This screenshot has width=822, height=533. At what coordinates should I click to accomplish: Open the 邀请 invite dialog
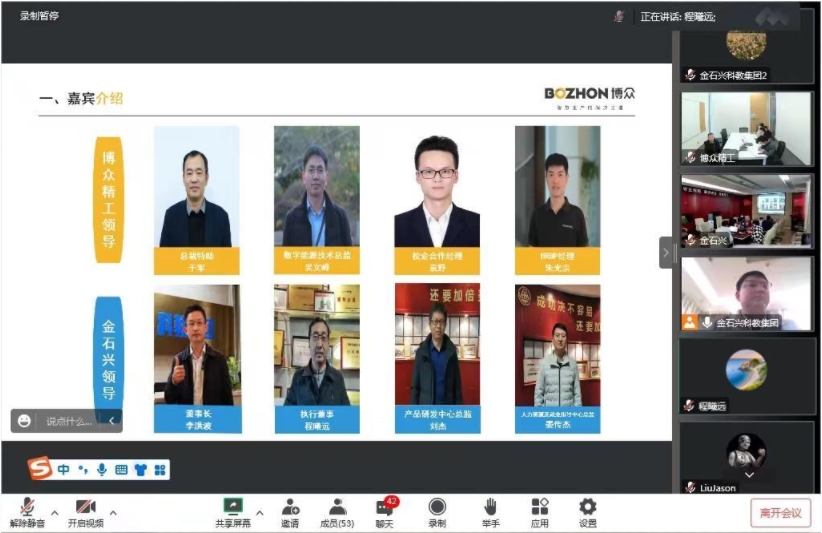tap(290, 513)
